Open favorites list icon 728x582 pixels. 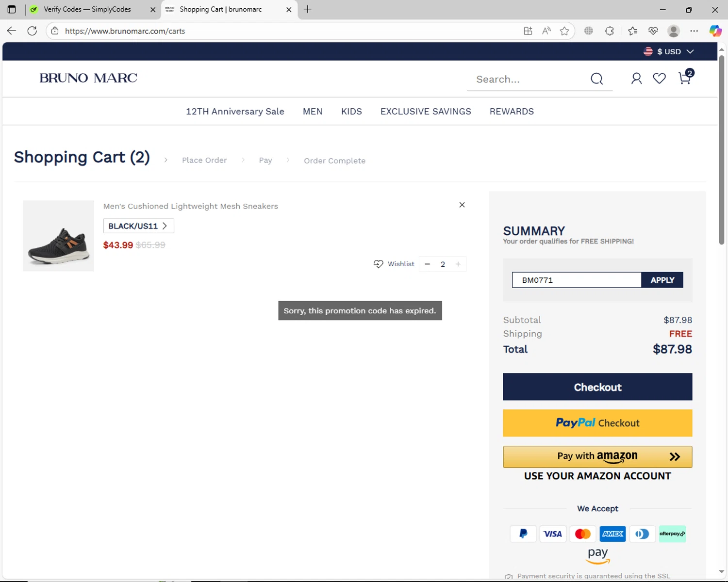click(x=632, y=31)
